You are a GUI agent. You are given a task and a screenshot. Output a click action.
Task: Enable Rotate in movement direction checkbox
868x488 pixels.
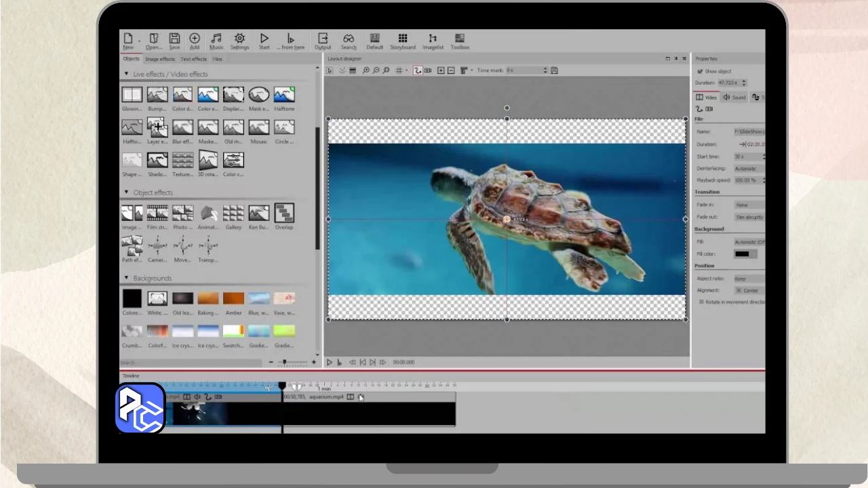tap(701, 302)
